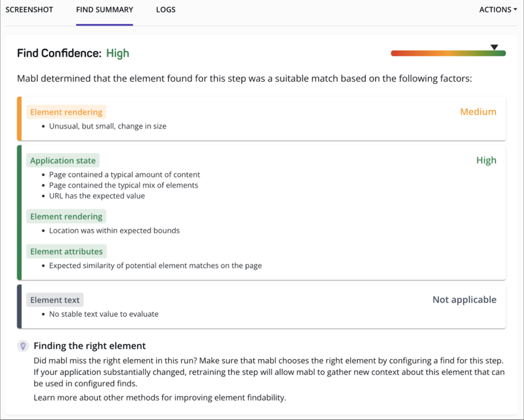524x420 pixels.
Task: Click the lightbulb tip icon
Action: [x=23, y=346]
